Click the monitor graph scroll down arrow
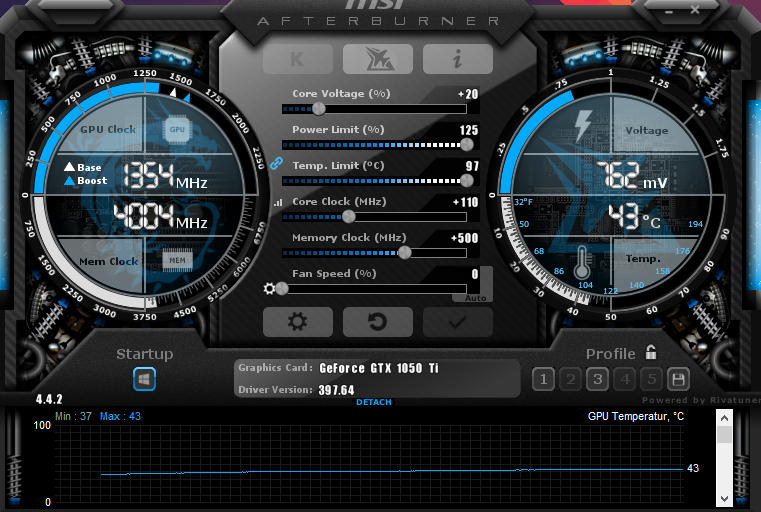 [x=724, y=499]
